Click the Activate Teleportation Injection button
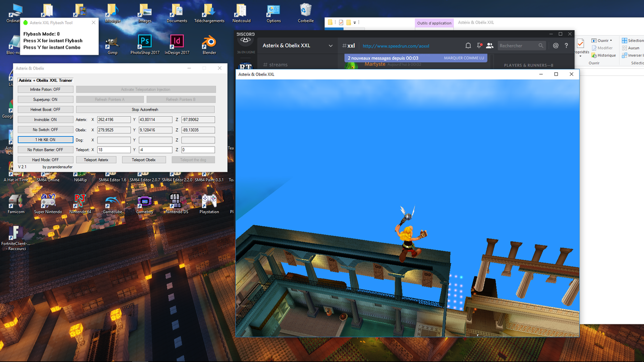The height and width of the screenshot is (362, 644). (x=145, y=89)
